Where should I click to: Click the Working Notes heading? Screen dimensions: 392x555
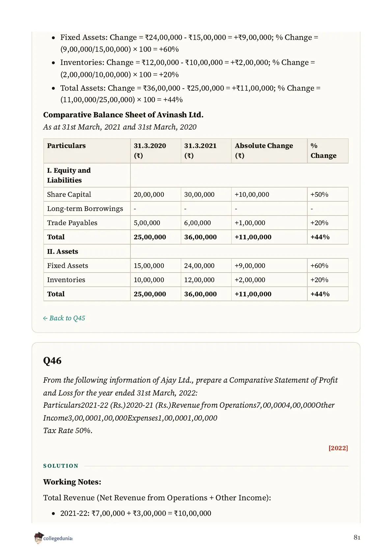click(x=72, y=482)
